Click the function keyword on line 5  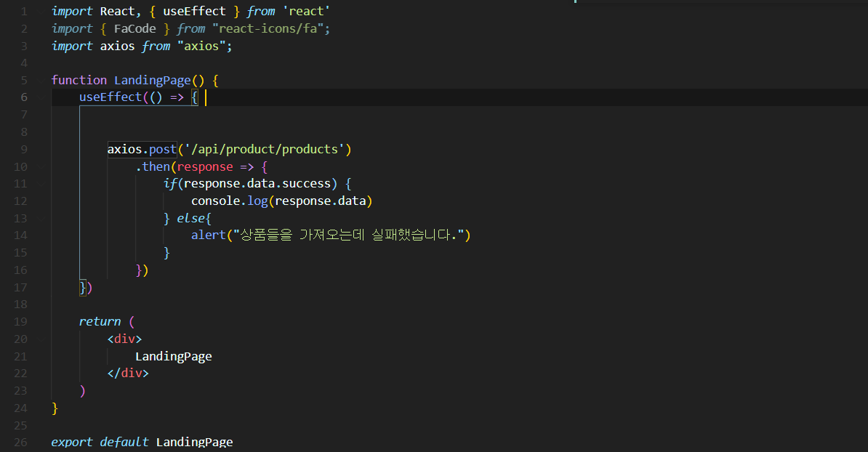point(79,80)
